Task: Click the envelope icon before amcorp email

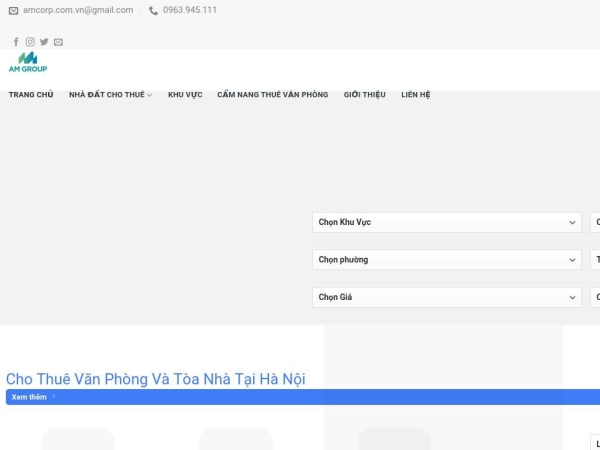Action: click(13, 10)
